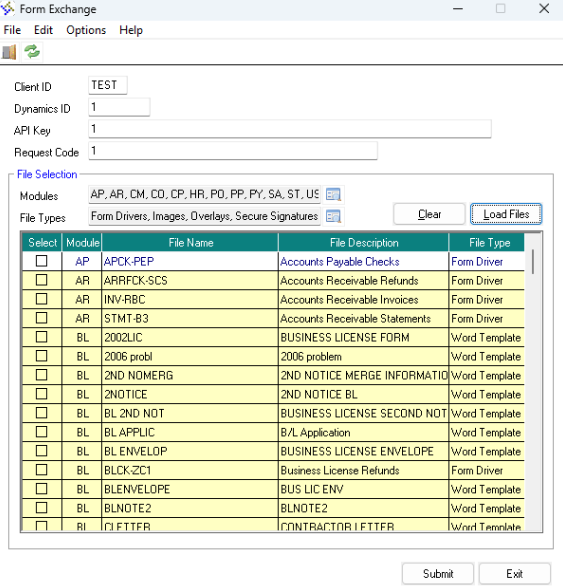
Task: Click the Select column header
Action: point(42,243)
